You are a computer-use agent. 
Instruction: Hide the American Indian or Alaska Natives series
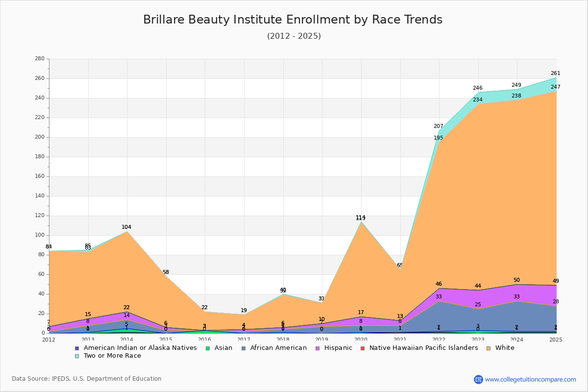pyautogui.click(x=140, y=348)
